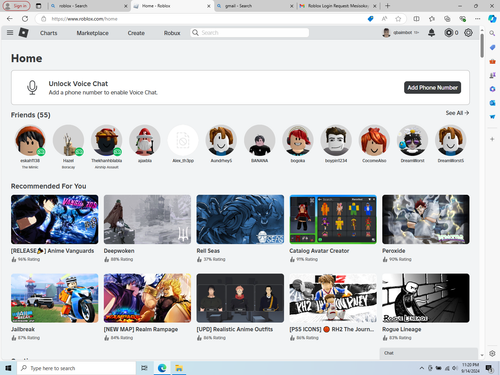The image size is (500, 375).
Task: Click the browser address bar URL
Action: click(84, 19)
